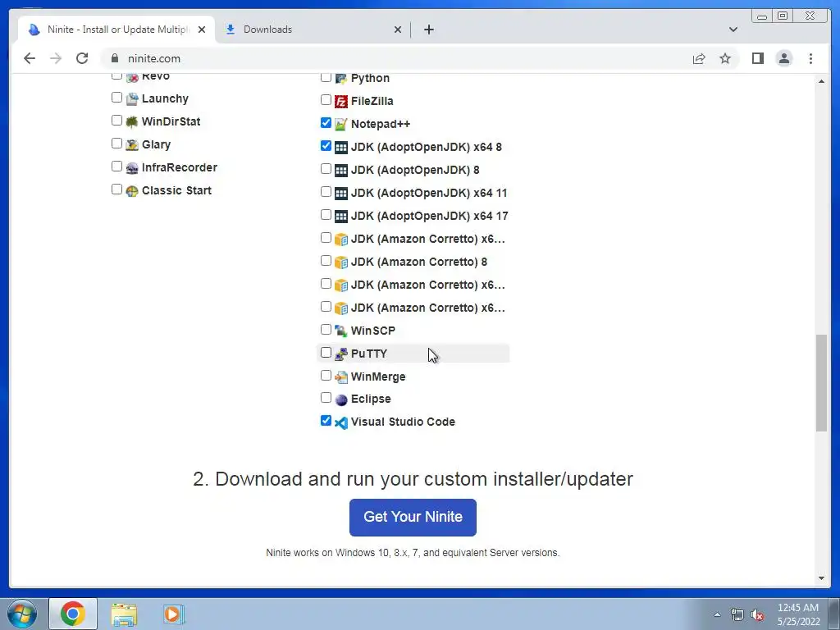840x630 pixels.
Task: Click the WinSCP icon
Action: pyautogui.click(x=341, y=331)
